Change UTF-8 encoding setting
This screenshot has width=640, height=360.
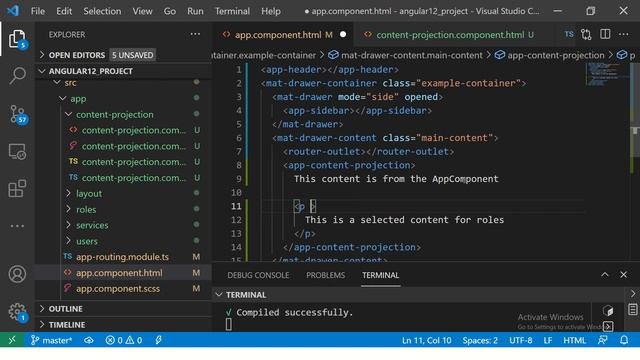[520, 340]
